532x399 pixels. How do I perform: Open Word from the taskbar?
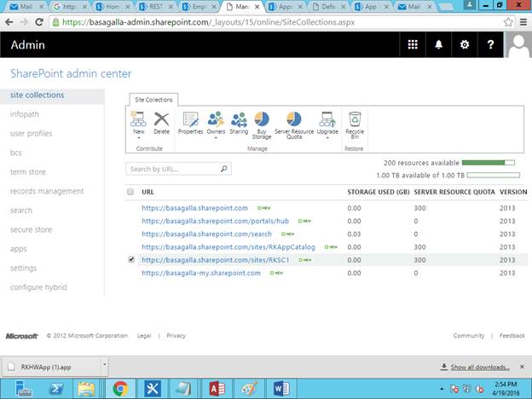click(281, 389)
